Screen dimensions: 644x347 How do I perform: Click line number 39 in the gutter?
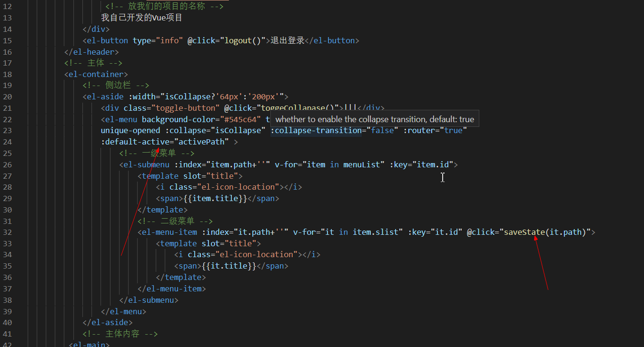7,311
